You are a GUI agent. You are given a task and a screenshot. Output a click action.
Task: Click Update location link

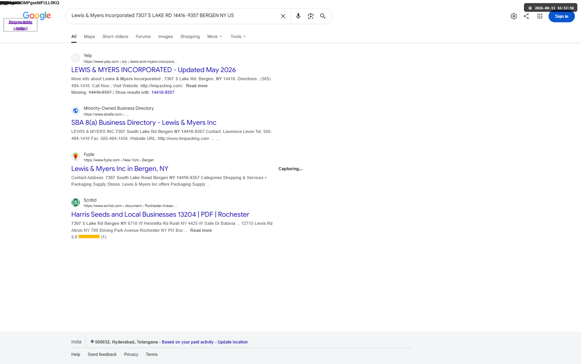pos(233,342)
